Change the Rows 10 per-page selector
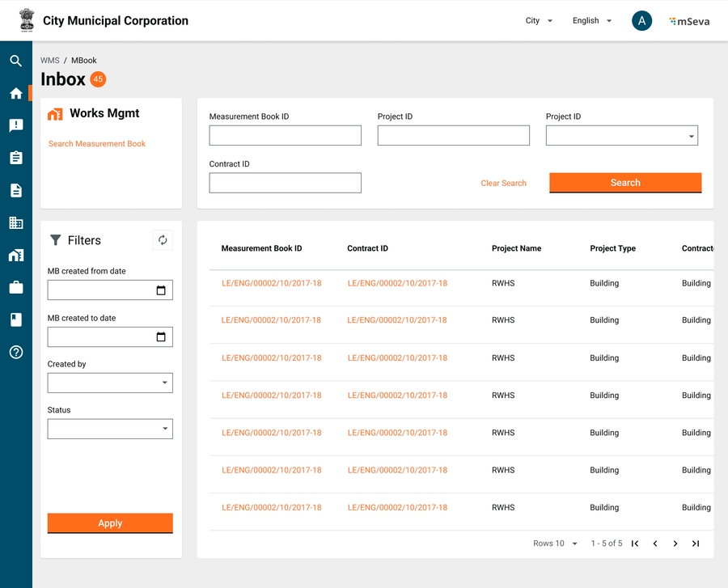This screenshot has height=588, width=728. [x=556, y=544]
